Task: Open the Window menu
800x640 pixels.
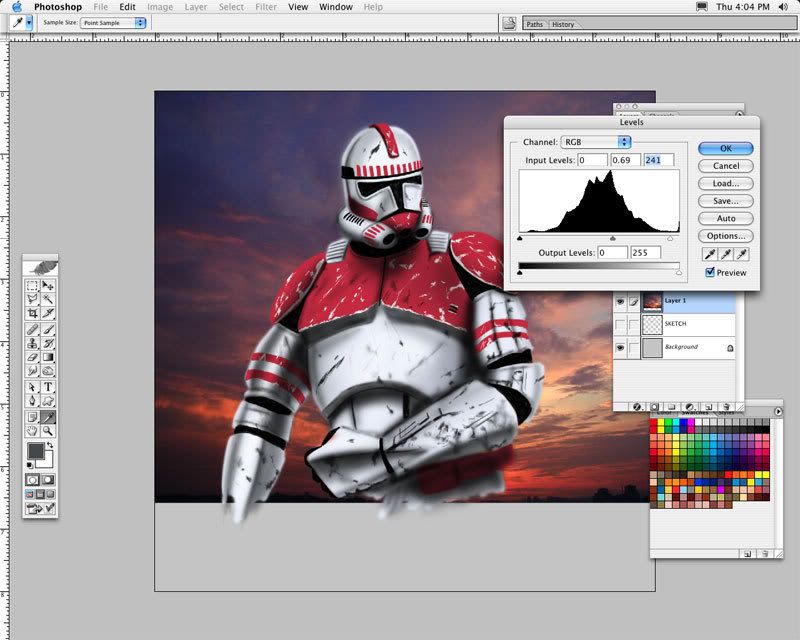Action: pyautogui.click(x=336, y=7)
